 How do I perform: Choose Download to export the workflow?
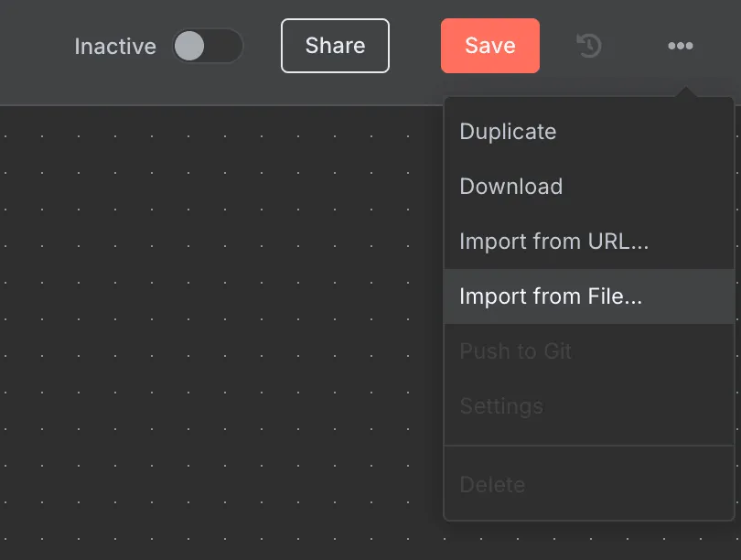510,187
